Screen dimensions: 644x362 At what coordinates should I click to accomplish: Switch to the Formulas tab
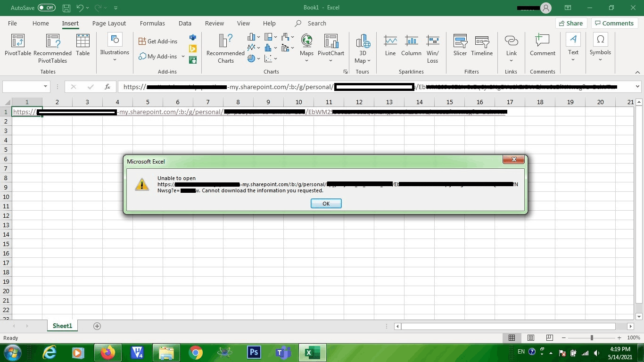(152, 23)
